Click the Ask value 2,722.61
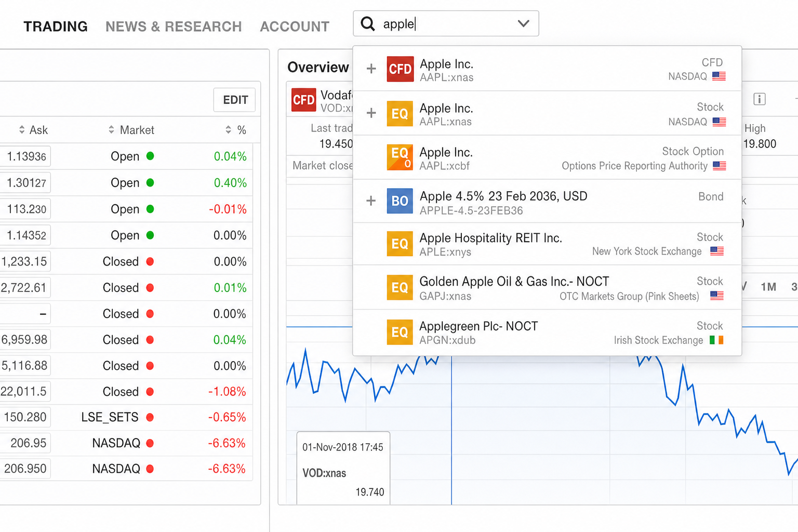The width and height of the screenshot is (798, 532). (x=24, y=287)
